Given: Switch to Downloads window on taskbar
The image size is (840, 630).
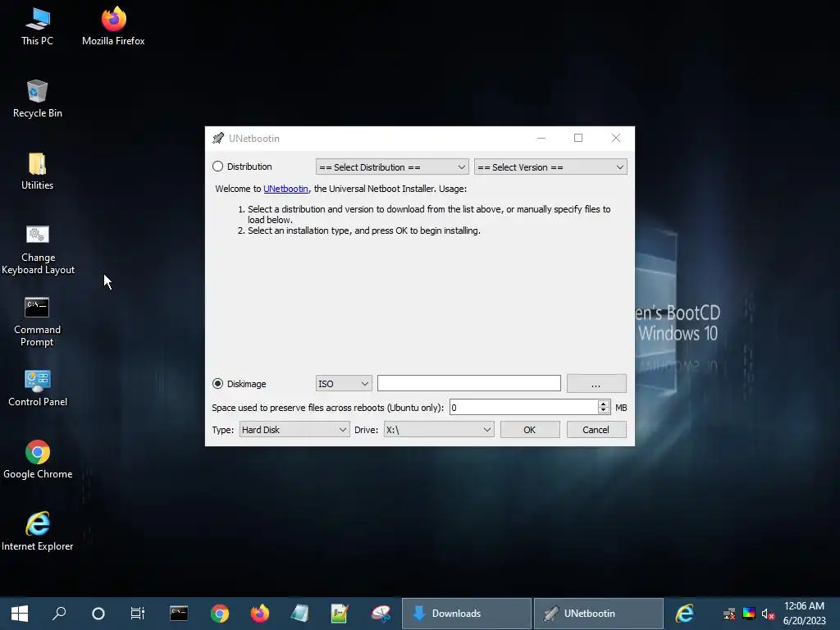Looking at the screenshot, I should click(x=467, y=614).
